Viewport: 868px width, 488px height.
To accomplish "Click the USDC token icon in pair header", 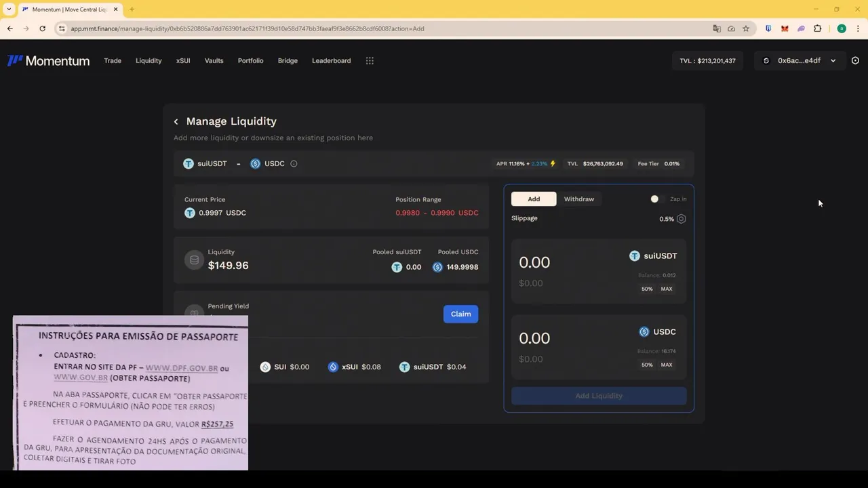I will [x=255, y=163].
